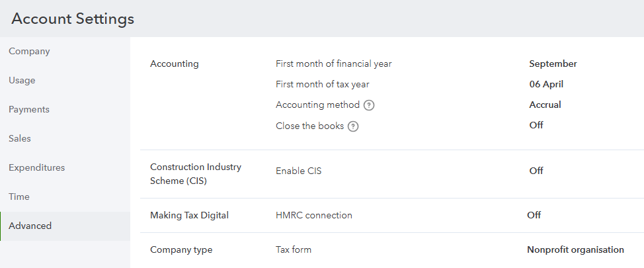Open the Company settings tab
This screenshot has height=268, width=644.
coord(29,51)
